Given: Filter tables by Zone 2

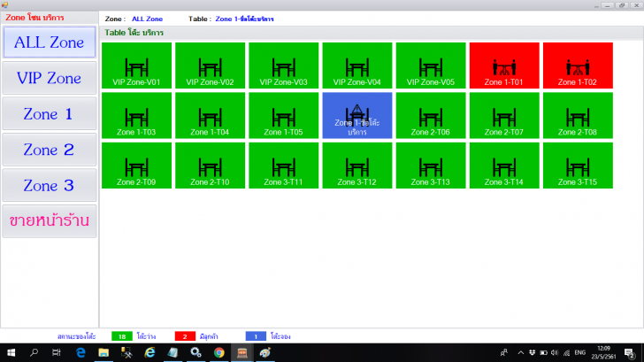Looking at the screenshot, I should [x=50, y=150].
